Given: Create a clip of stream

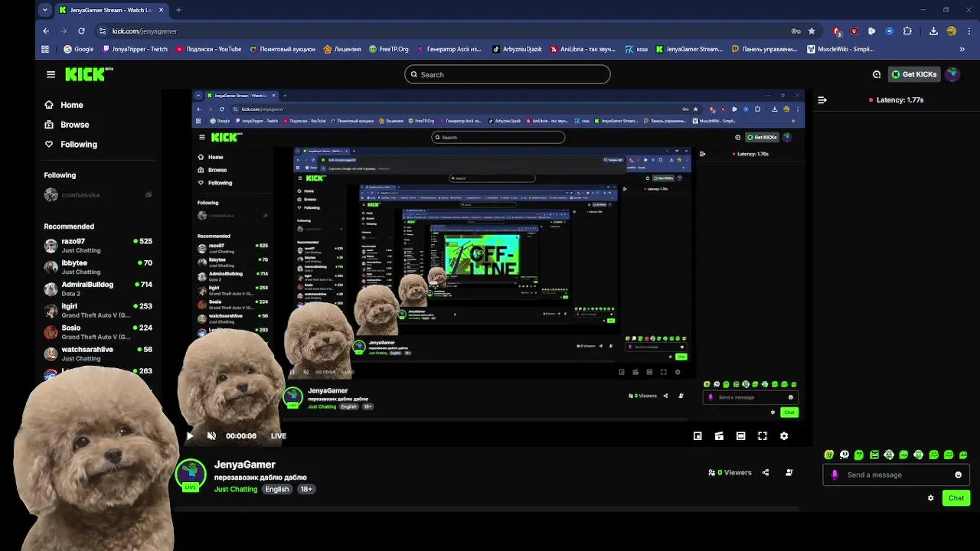Looking at the screenshot, I should (719, 435).
